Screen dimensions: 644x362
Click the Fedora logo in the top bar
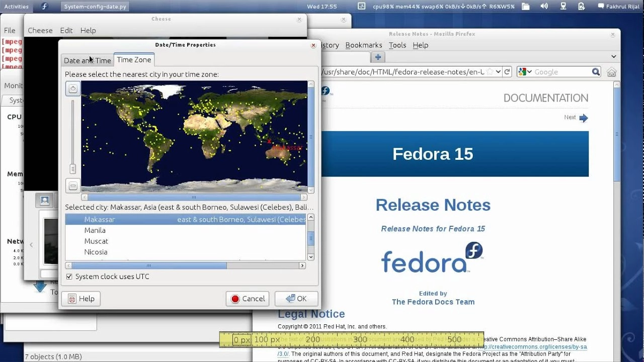pos(44,7)
